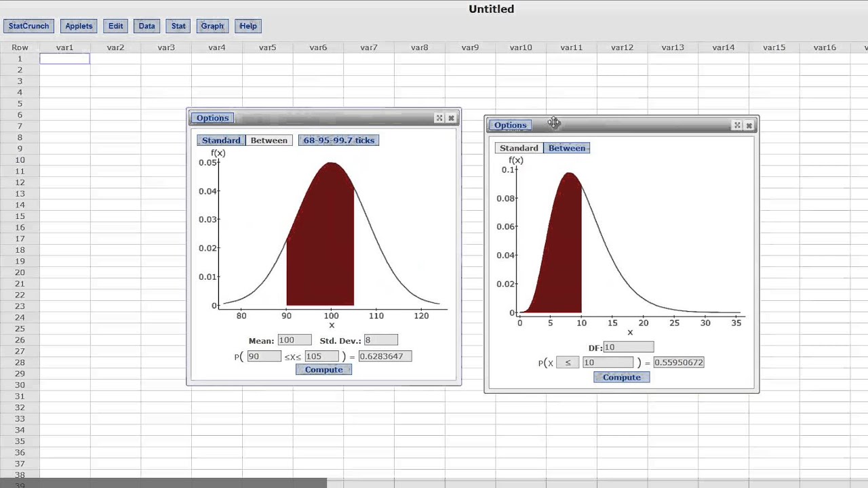The width and height of the screenshot is (868, 488).
Task: Open the Applets menu
Action: coord(79,26)
